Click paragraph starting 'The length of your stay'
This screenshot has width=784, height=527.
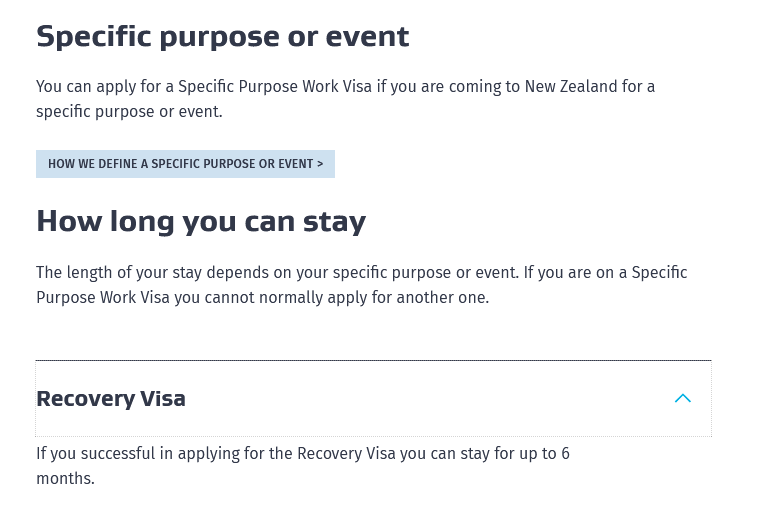click(362, 284)
